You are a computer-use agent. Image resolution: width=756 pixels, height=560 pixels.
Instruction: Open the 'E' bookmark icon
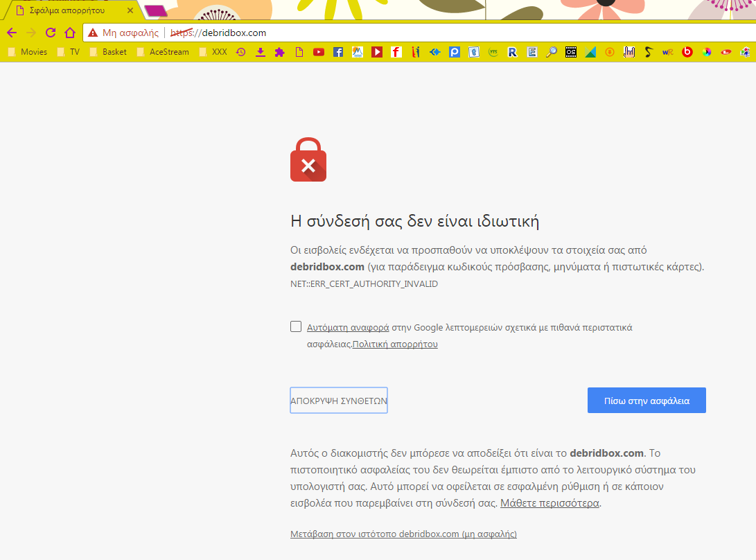(x=532, y=52)
